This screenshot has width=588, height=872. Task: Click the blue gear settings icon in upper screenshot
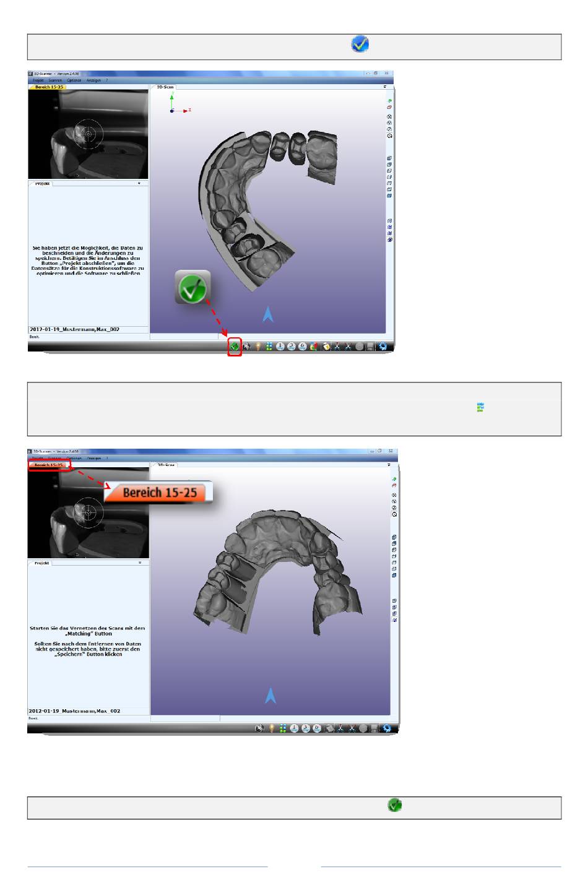click(x=384, y=347)
